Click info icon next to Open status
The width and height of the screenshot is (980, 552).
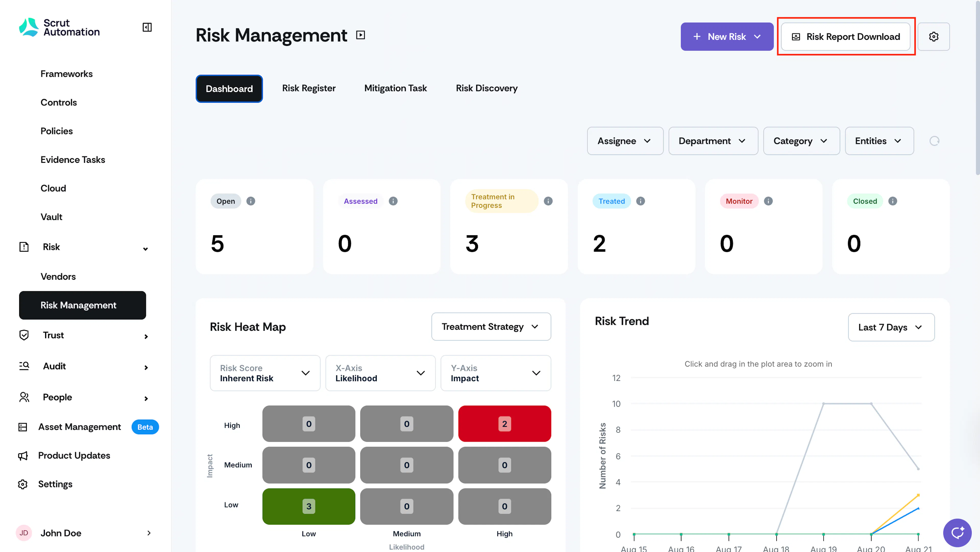click(x=250, y=201)
